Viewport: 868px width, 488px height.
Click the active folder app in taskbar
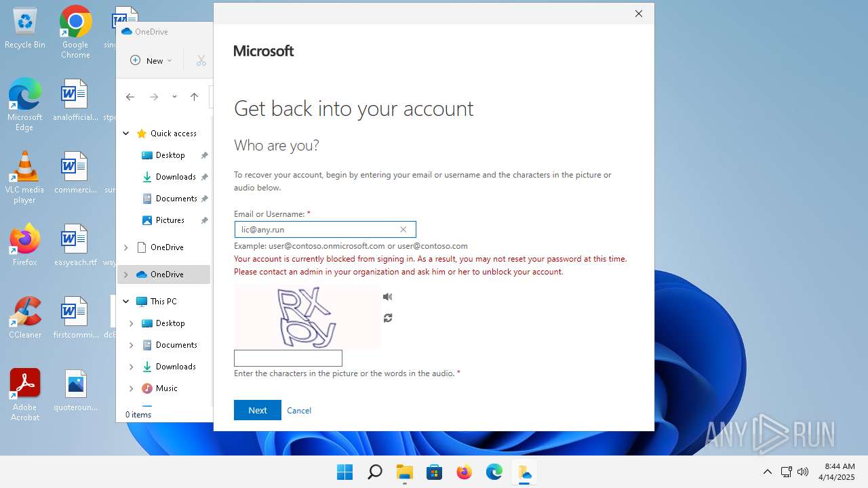524,472
